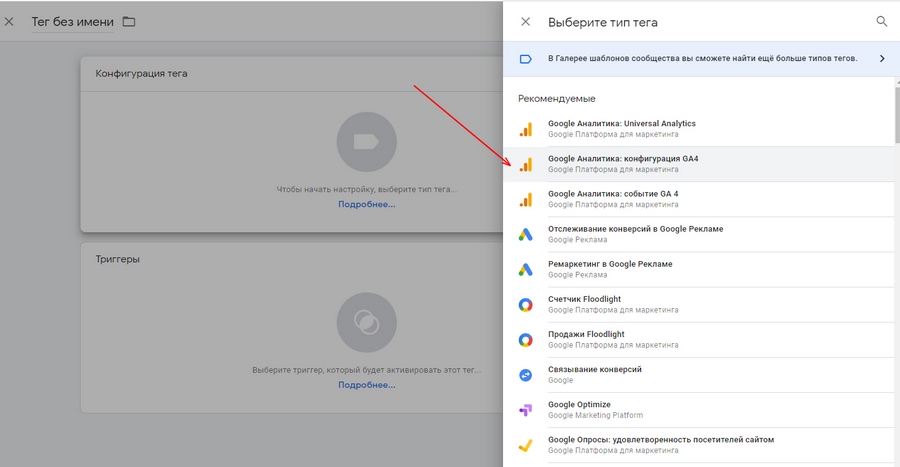Edit the tag name 'Тег без имени'
This screenshot has width=900, height=467.
72,22
